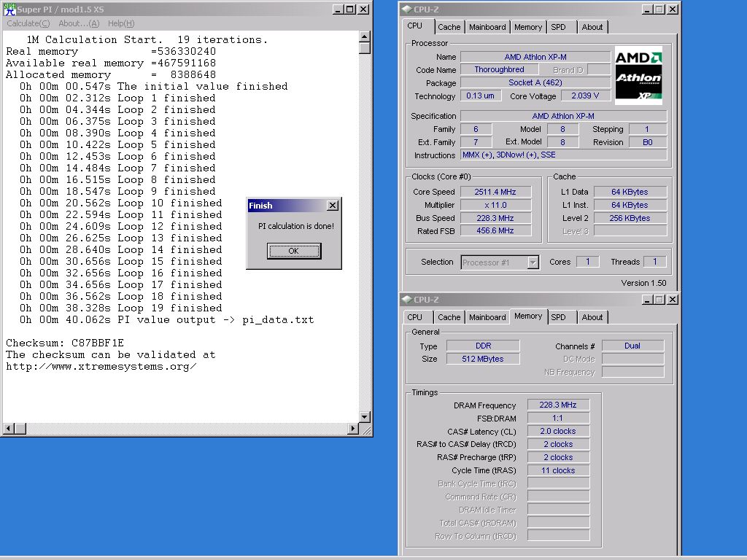Open the Calculate menu in Super PI

pyautogui.click(x=28, y=23)
